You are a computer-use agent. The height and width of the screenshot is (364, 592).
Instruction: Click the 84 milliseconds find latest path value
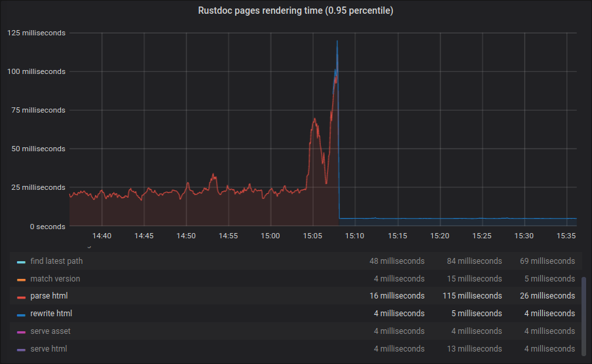pyautogui.click(x=474, y=261)
